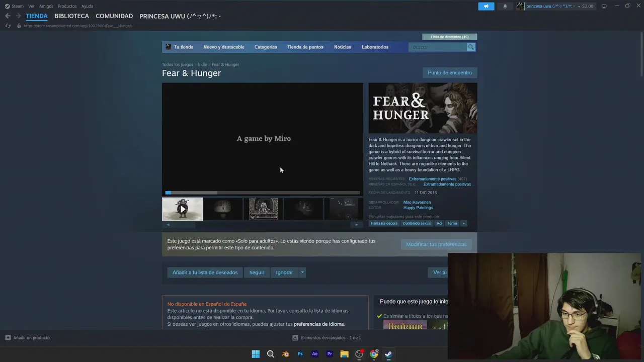Enter Big Picture mode via the monitor icon
This screenshot has width=644, height=362.
coord(604,6)
